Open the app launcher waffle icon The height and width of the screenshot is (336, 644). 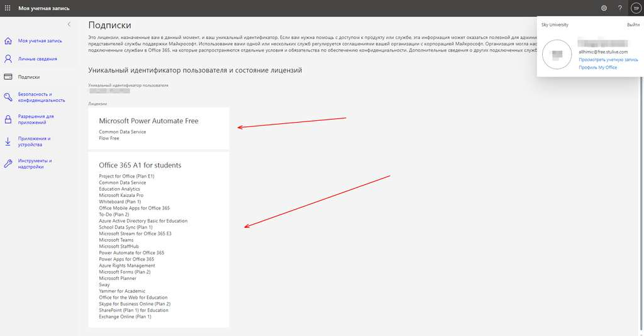click(x=8, y=8)
